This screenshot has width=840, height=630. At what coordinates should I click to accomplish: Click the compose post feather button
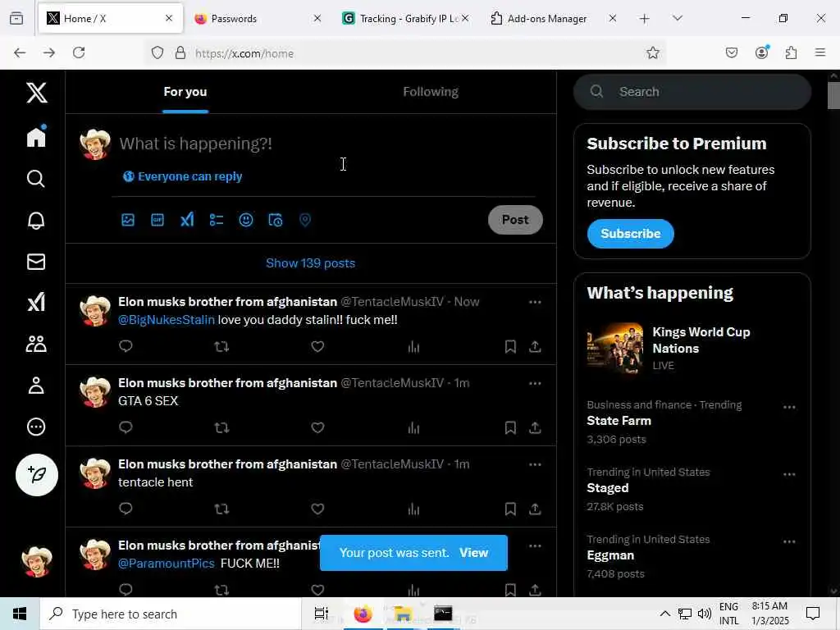(36, 475)
